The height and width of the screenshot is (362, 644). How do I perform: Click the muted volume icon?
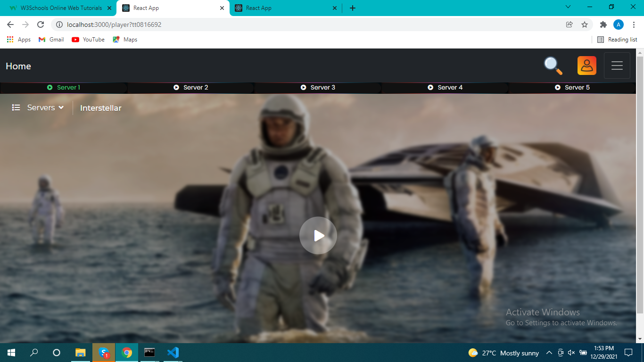pos(571,353)
